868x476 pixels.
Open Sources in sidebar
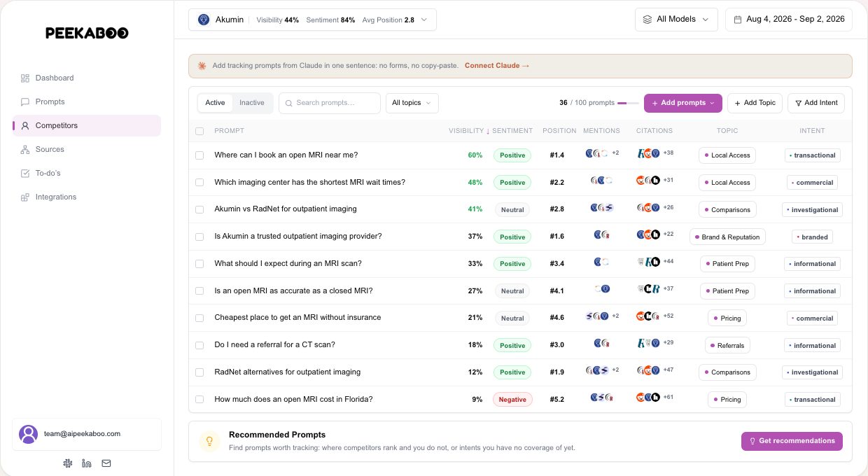coord(87,150)
